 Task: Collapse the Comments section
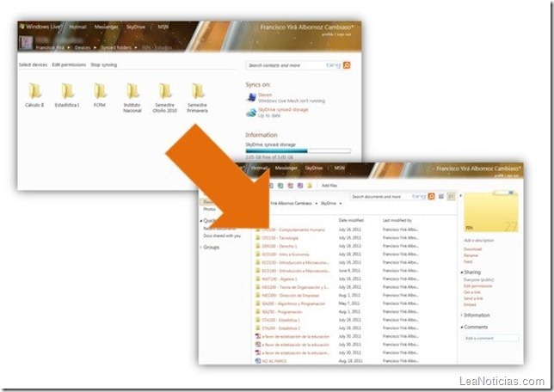pyautogui.click(x=462, y=328)
